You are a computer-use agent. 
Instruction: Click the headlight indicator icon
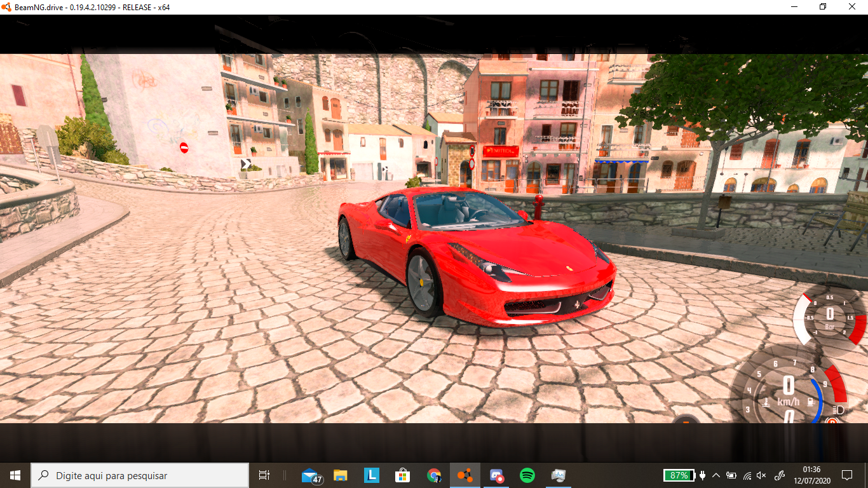click(x=837, y=409)
